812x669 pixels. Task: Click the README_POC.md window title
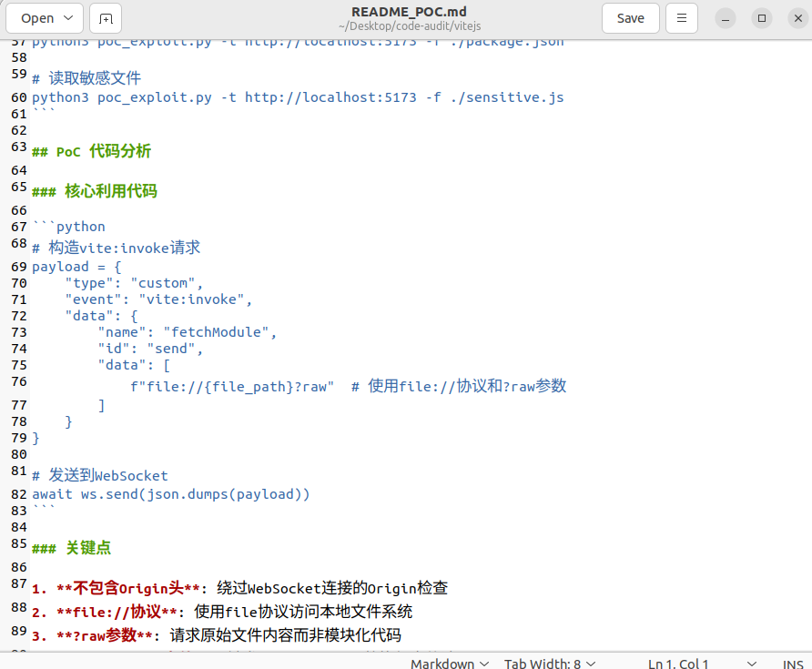point(409,12)
